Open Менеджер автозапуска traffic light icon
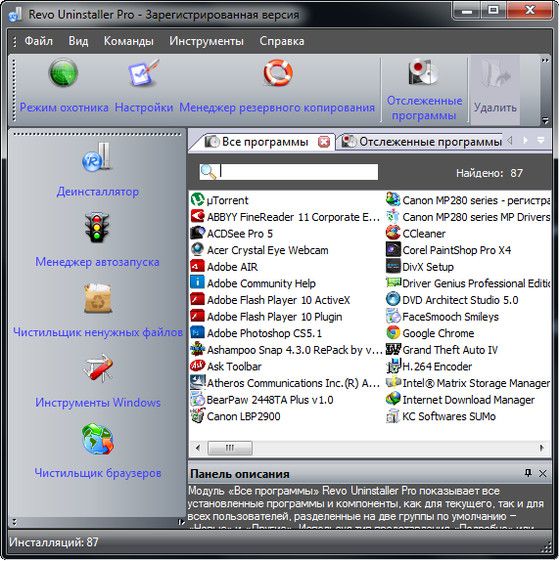 (x=97, y=228)
